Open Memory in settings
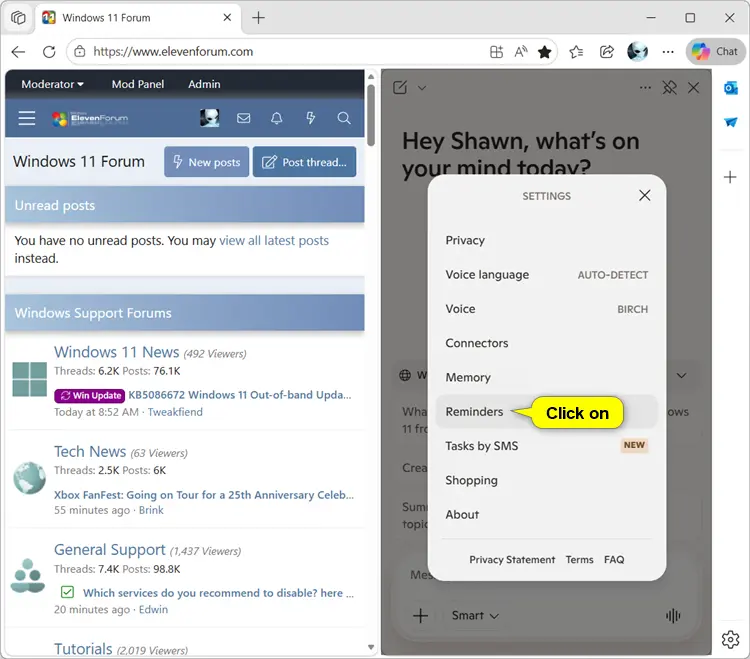This screenshot has width=750, height=659. tap(546, 377)
